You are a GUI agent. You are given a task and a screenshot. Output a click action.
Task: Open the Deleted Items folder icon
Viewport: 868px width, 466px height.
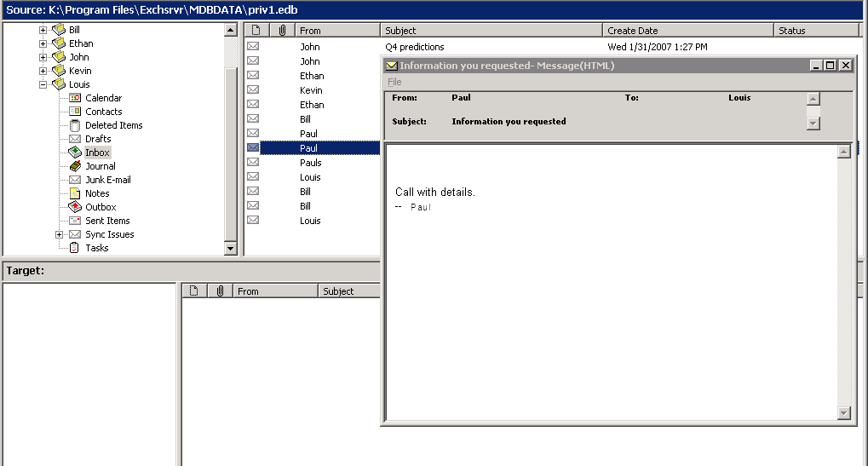click(75, 125)
